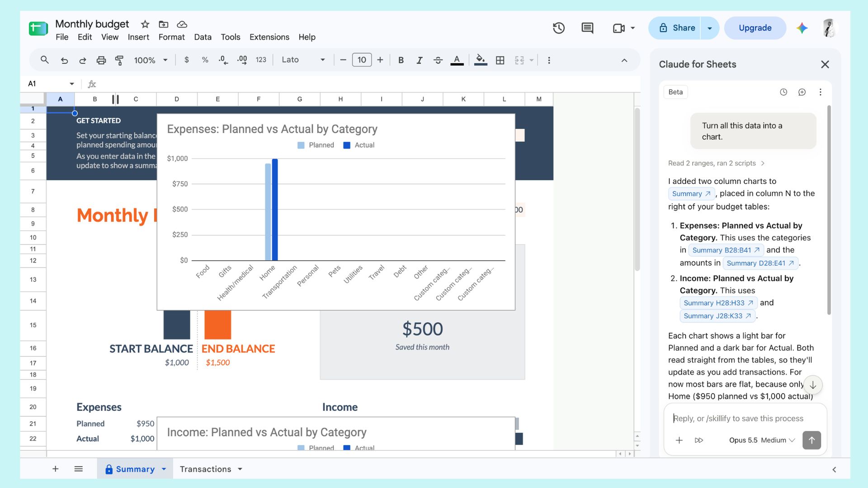The height and width of the screenshot is (488, 868).
Task: Increase decimal places
Action: pyautogui.click(x=242, y=60)
